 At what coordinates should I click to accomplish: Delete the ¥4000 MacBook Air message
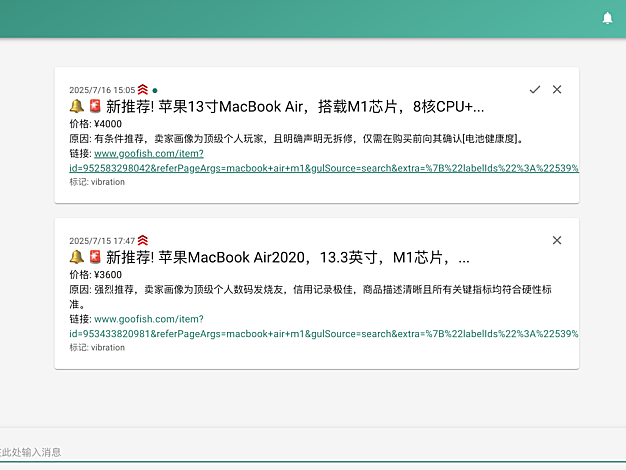point(557,89)
